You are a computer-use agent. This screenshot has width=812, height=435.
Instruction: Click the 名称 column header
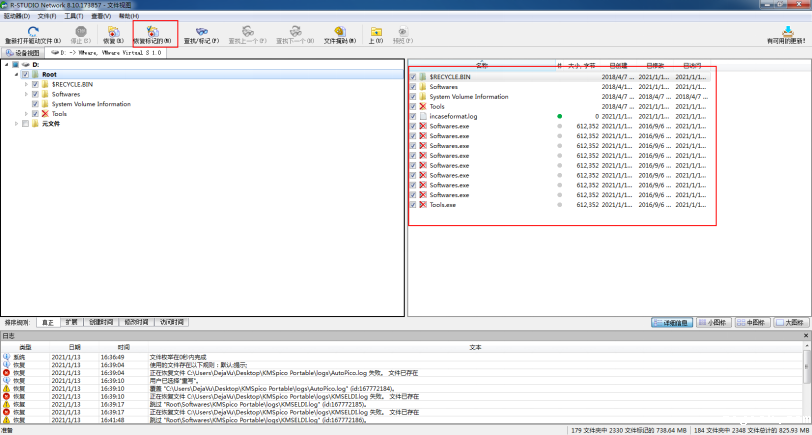tap(482, 64)
